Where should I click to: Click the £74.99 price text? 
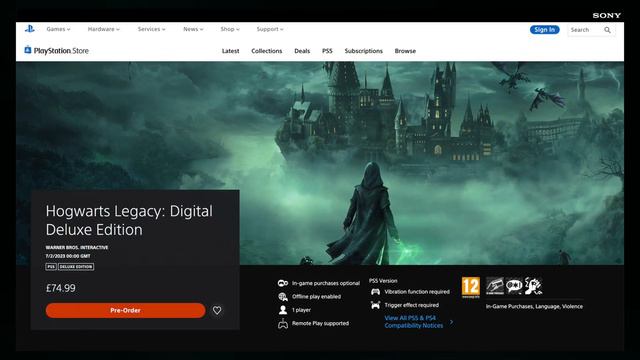click(60, 288)
